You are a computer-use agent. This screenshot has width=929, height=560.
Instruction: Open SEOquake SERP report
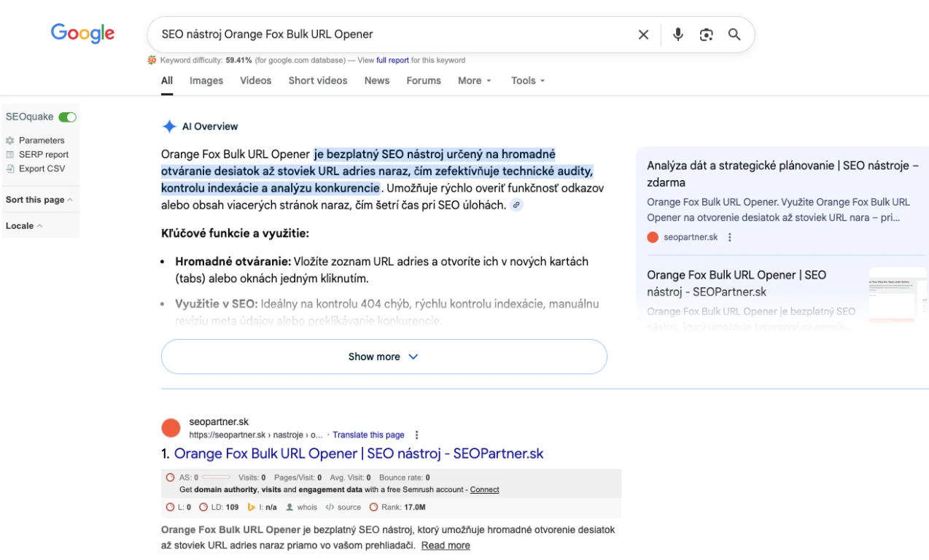click(43, 155)
